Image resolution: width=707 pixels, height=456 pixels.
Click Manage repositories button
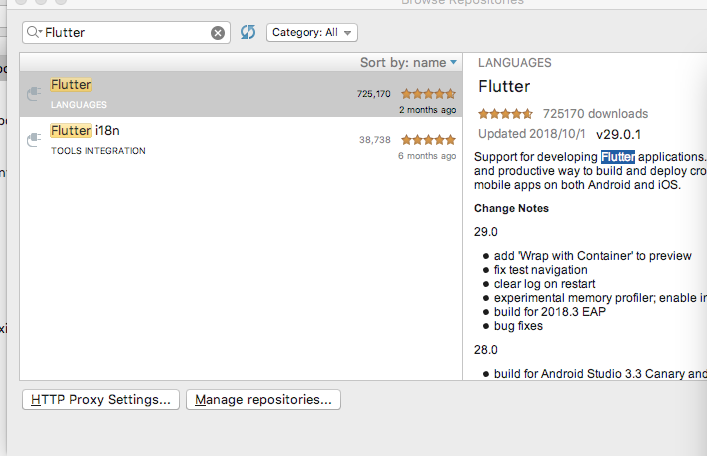click(263, 400)
